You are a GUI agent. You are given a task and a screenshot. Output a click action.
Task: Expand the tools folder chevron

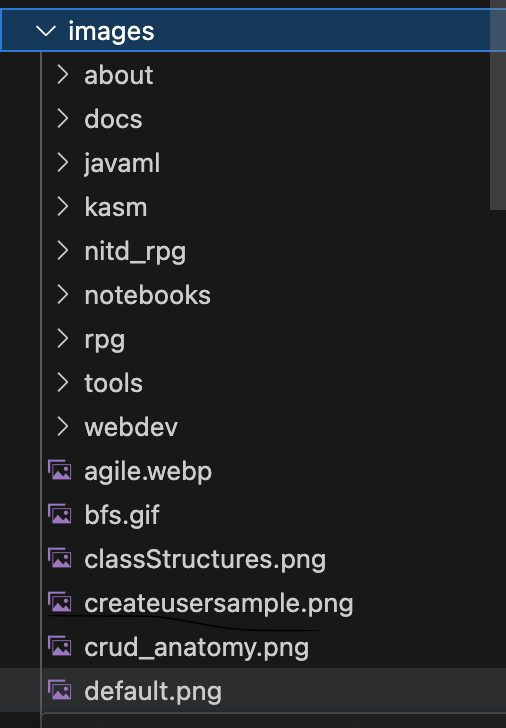(x=62, y=383)
